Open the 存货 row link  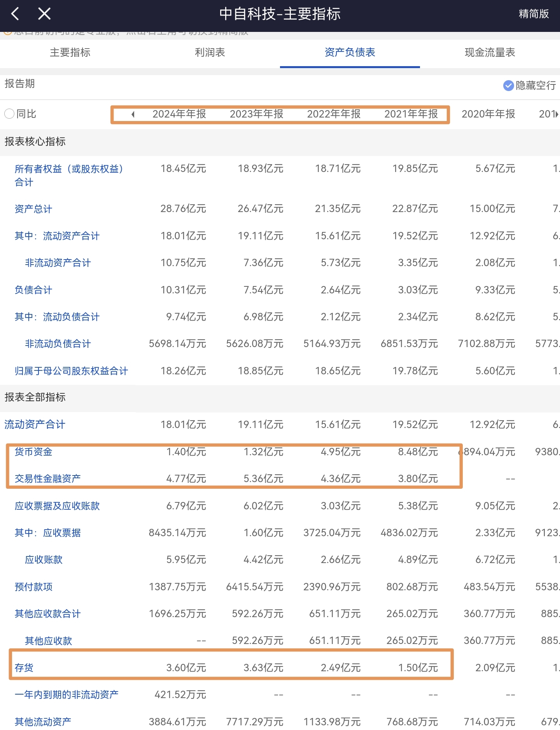tap(24, 668)
